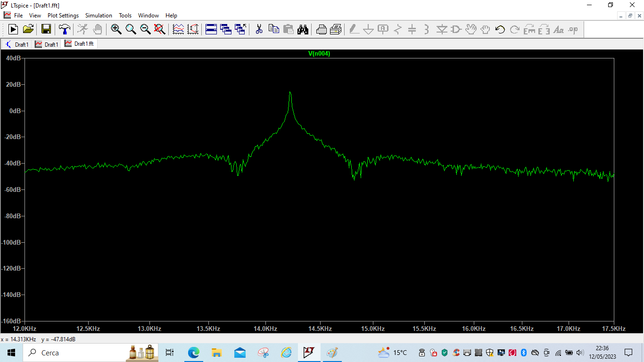
Task: Click the Zoom full extents icon
Action: pos(160,29)
